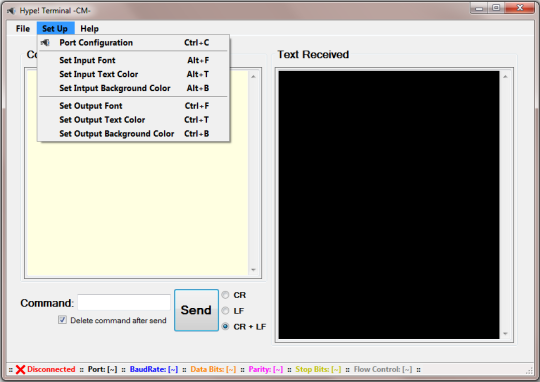Select Set Intput Background Color
The height and width of the screenshot is (382, 540).
click(133, 88)
